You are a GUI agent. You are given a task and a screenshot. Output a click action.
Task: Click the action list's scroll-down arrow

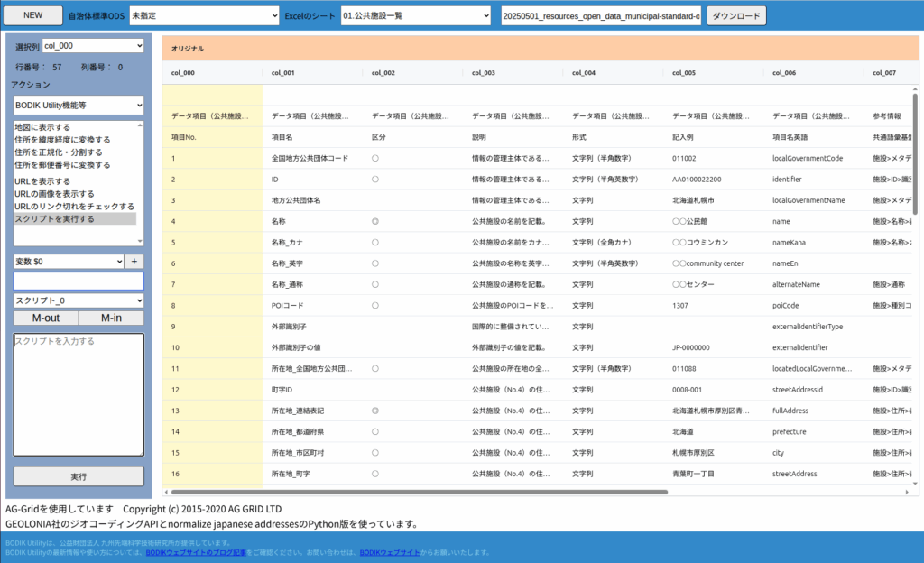tap(139, 242)
